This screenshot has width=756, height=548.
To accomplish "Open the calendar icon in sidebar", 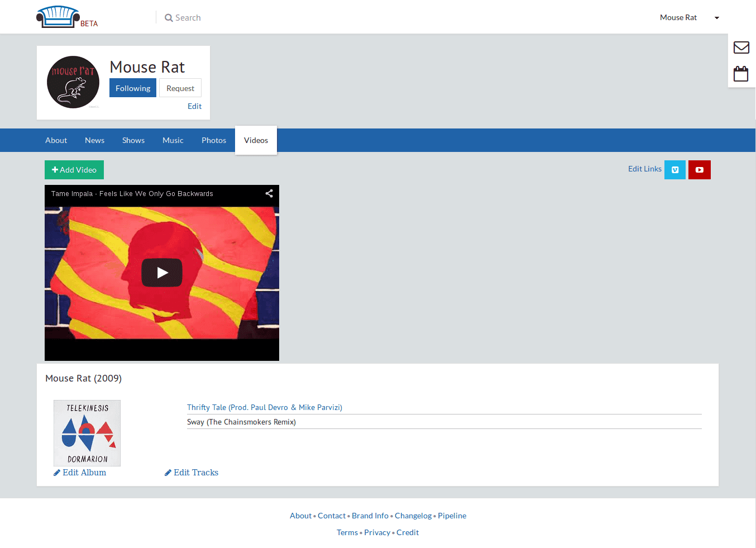I will (x=741, y=74).
